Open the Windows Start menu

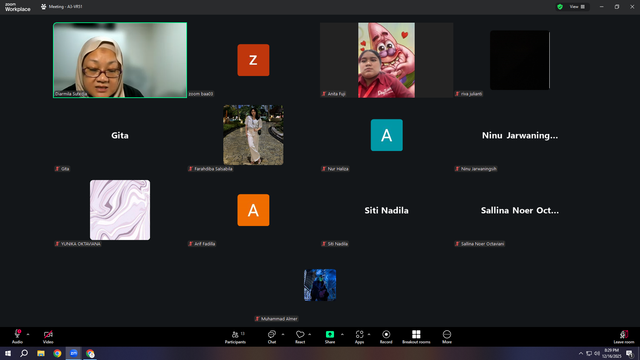point(8,353)
